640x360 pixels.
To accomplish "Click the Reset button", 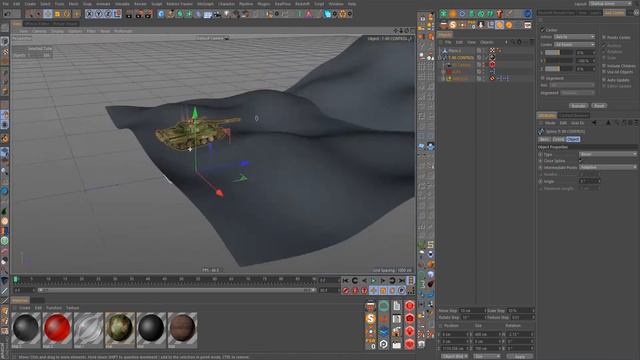I will tap(599, 106).
